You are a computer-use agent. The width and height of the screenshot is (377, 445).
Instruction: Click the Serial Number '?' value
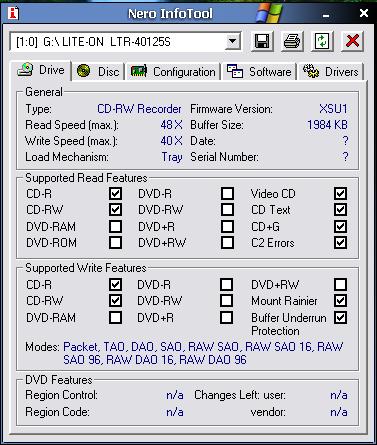point(345,157)
